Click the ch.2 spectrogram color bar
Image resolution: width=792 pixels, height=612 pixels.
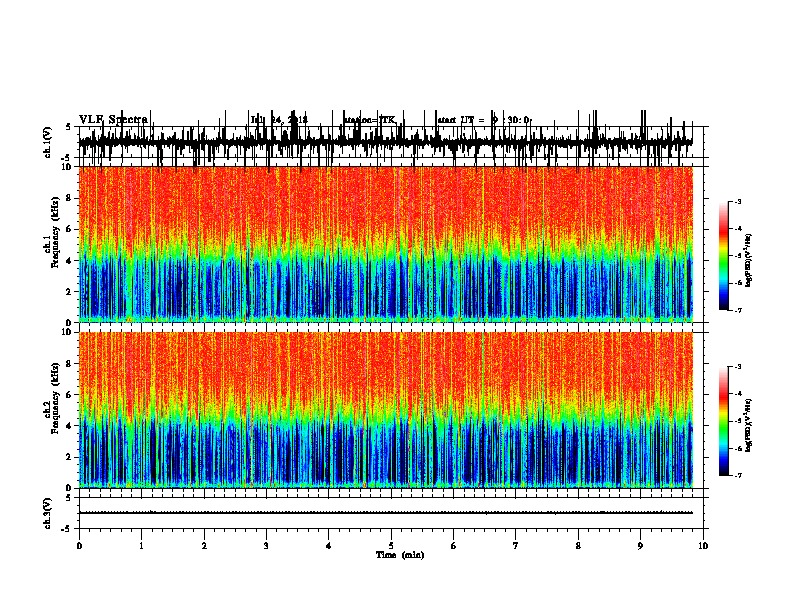724,421
